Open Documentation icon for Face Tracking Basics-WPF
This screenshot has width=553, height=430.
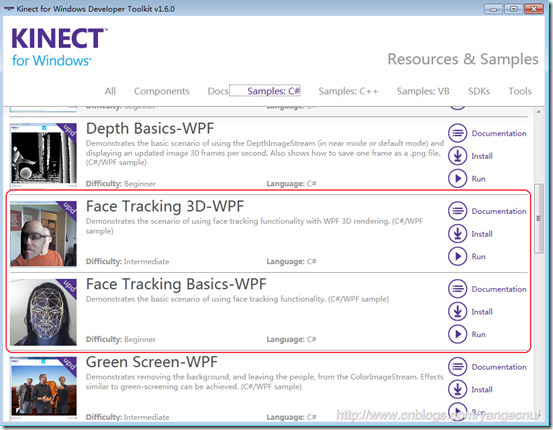[457, 289]
